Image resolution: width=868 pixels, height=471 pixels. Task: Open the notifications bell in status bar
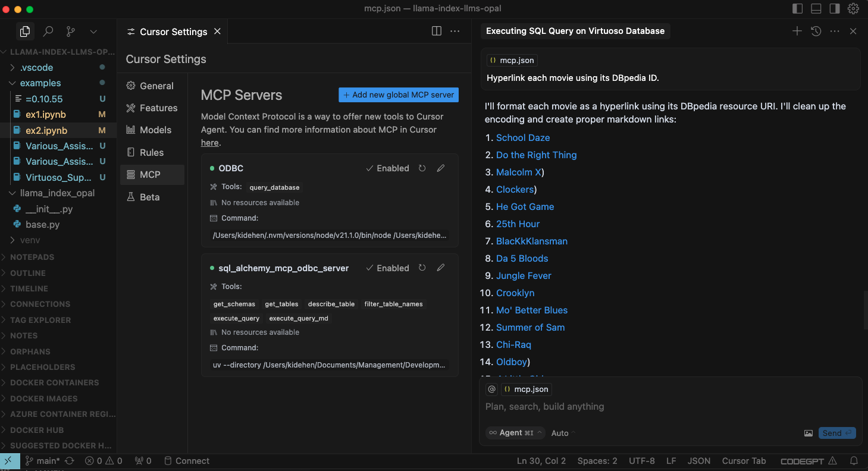tap(854, 461)
